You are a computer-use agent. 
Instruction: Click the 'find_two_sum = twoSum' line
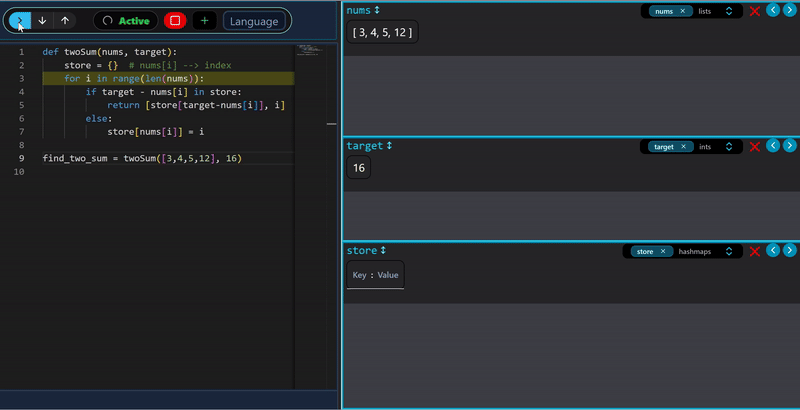pos(142,158)
